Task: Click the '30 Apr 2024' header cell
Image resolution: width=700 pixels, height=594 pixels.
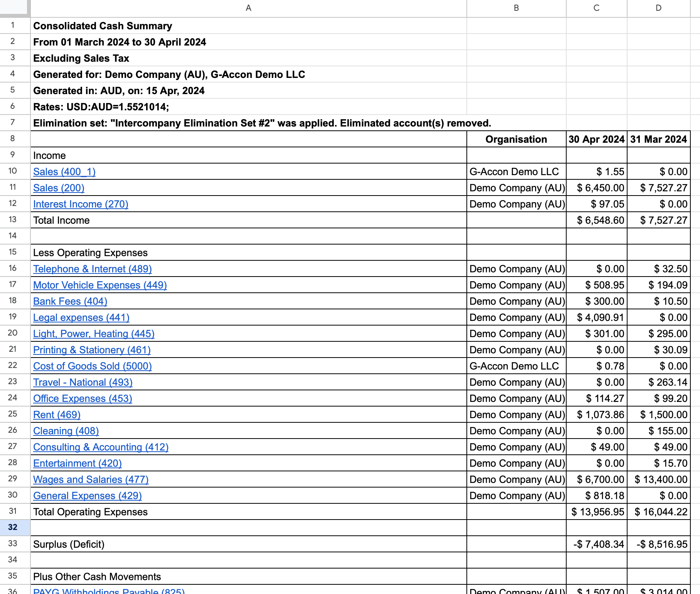Action: click(x=597, y=139)
